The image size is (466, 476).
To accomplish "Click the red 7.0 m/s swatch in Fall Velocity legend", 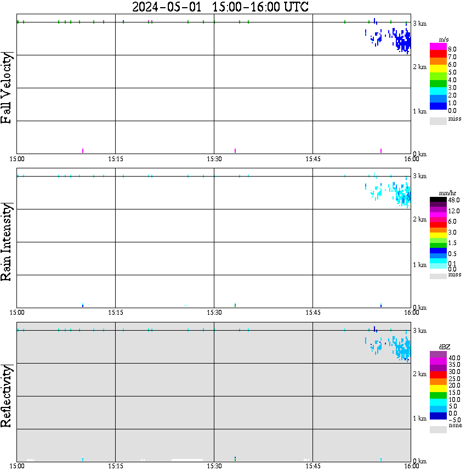I will (438, 54).
